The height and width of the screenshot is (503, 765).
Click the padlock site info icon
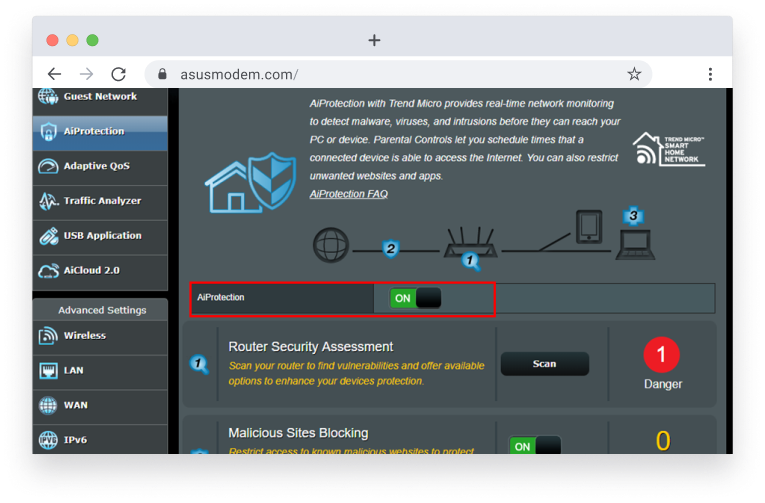162,74
